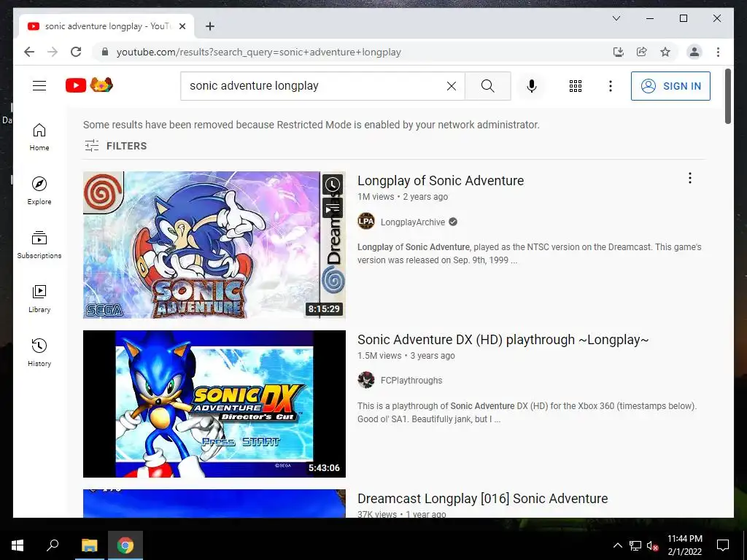Viewport: 747px width, 560px height.
Task: Close the sonic adventure longplay tab
Action: pyautogui.click(x=182, y=26)
